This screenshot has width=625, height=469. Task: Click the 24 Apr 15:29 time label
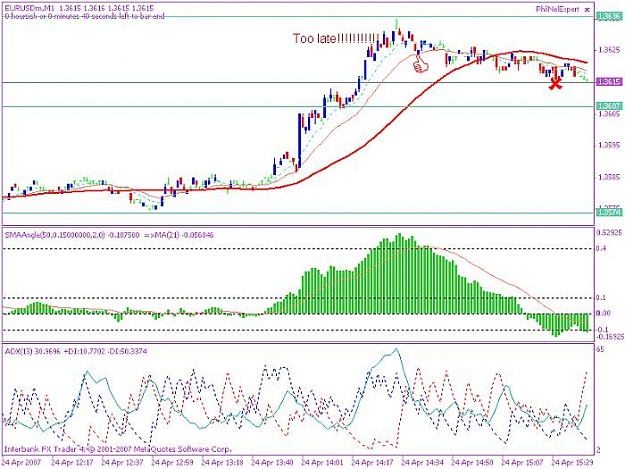click(572, 463)
